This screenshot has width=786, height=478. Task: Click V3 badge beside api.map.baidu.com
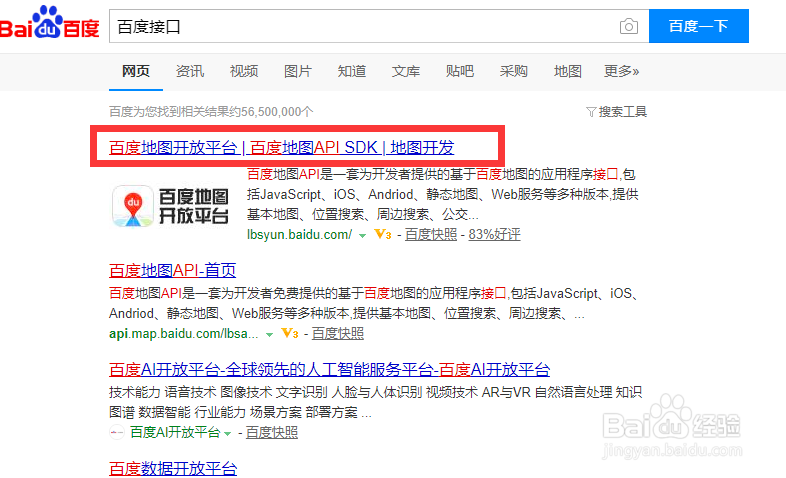pyautogui.click(x=290, y=333)
